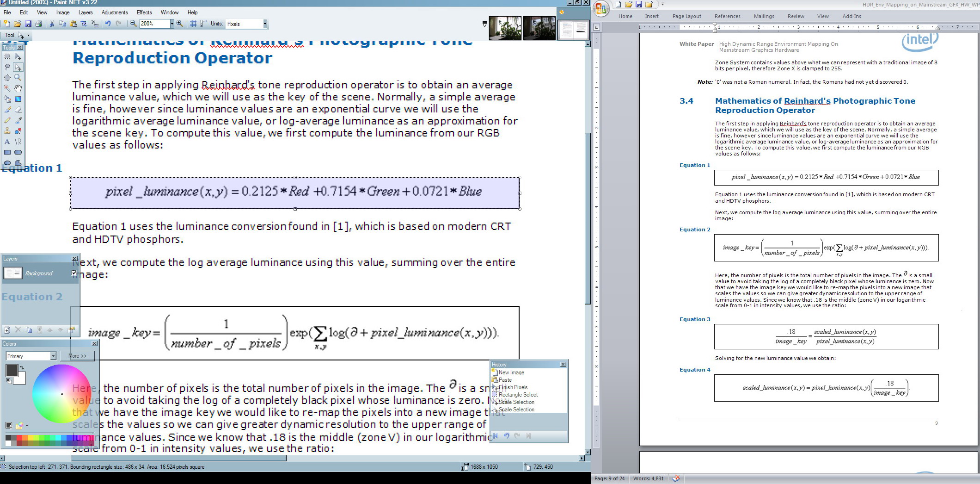Open the Image menu in Paint.NET
This screenshot has height=484, width=980.
point(63,12)
